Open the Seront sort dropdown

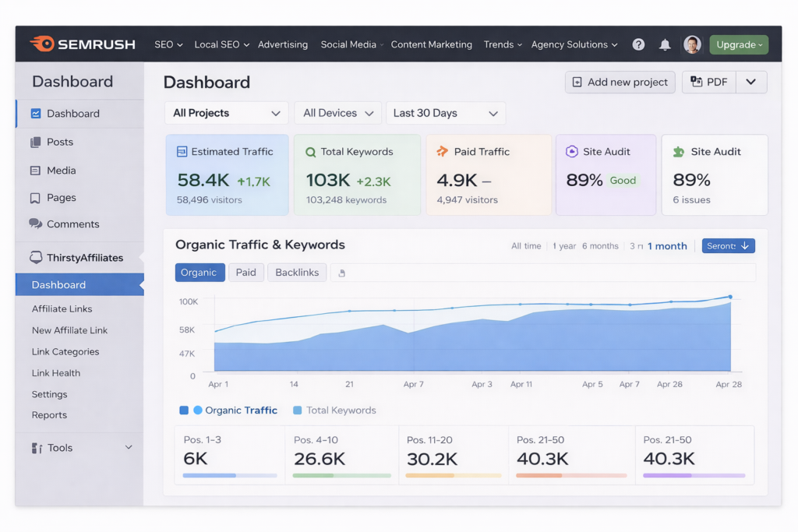click(x=728, y=245)
